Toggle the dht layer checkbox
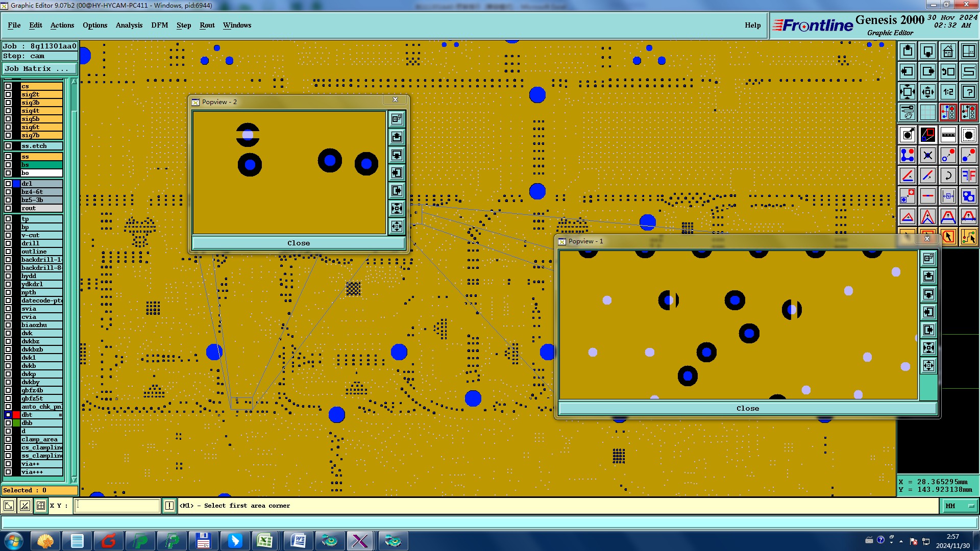Screen dimensions: 980x551 click(8, 415)
